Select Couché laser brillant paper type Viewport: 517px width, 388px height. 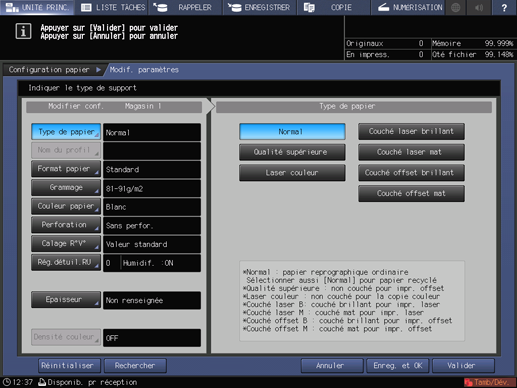[x=411, y=132]
